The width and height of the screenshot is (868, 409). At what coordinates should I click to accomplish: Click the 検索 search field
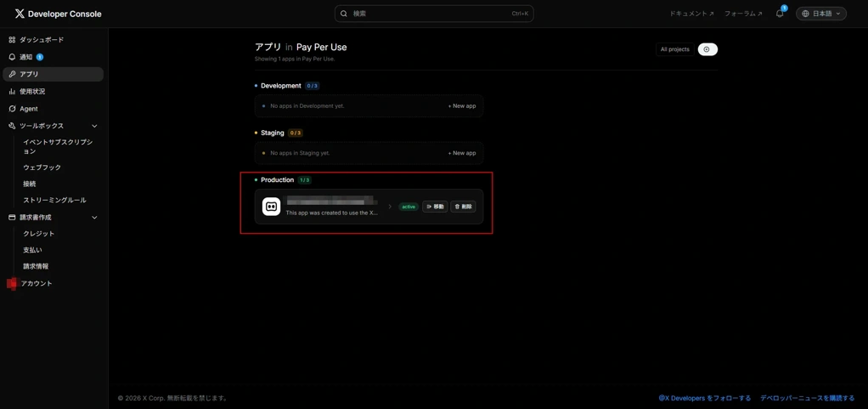(x=434, y=14)
